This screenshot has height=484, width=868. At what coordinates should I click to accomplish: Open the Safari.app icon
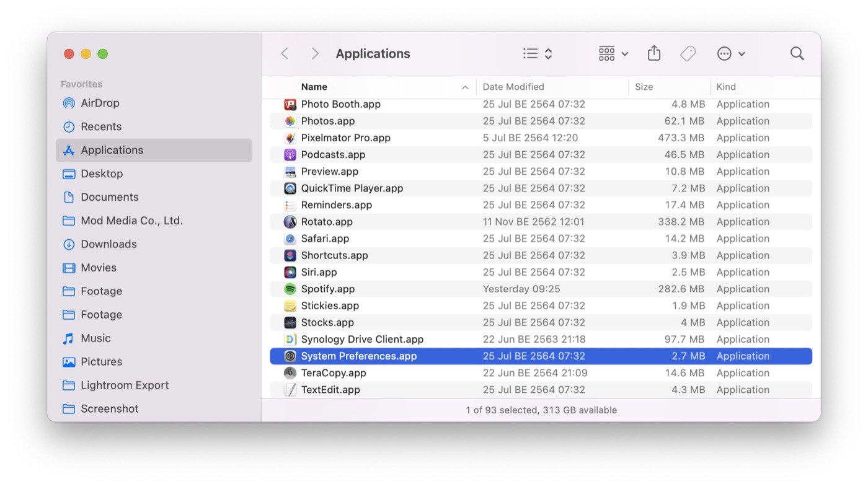(291, 239)
